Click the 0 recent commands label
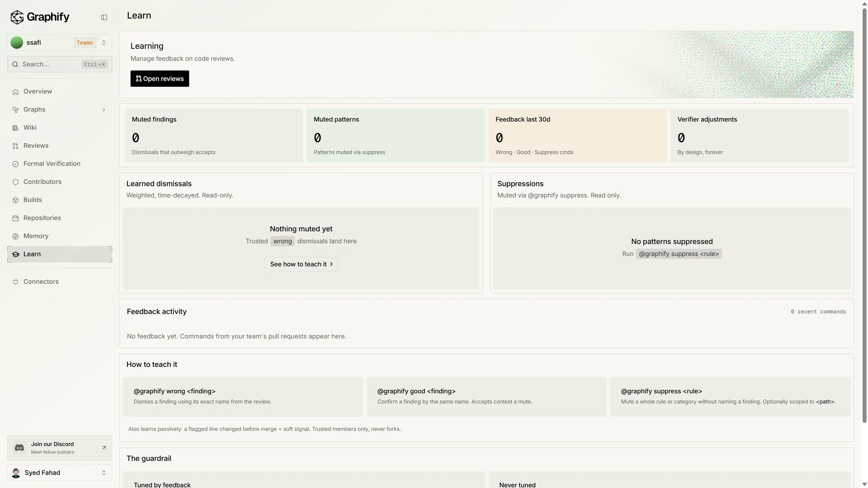 click(x=818, y=312)
